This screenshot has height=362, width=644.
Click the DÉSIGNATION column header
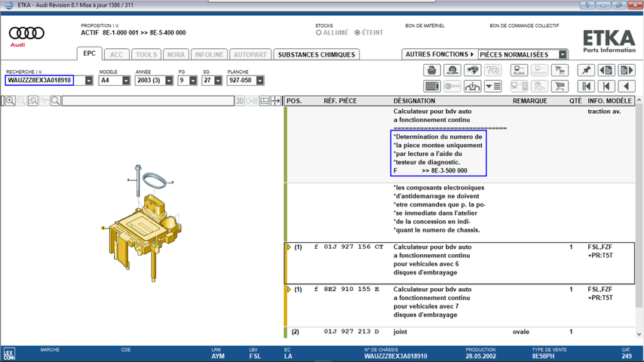414,100
